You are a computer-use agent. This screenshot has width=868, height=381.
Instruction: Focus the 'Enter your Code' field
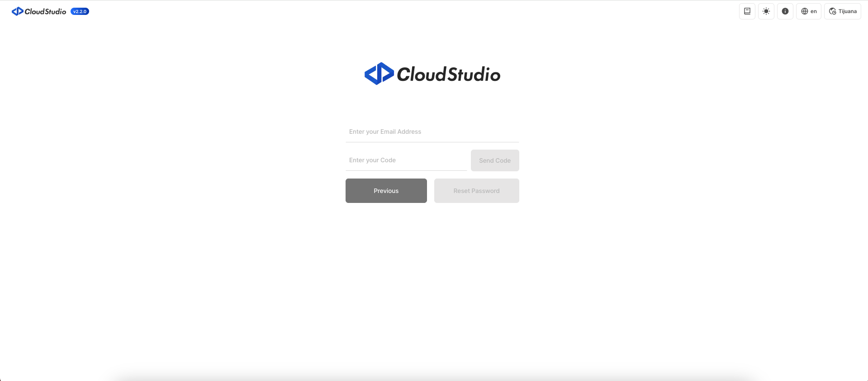[x=406, y=160]
